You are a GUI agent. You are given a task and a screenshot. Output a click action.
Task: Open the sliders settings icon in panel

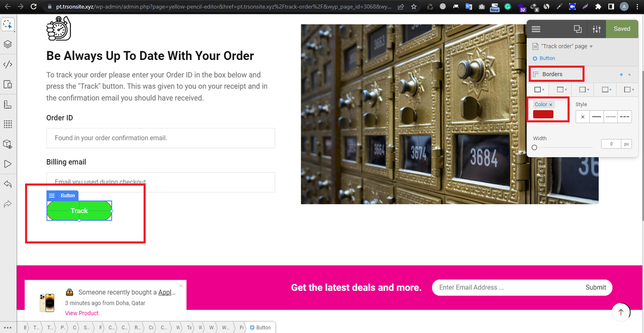[596, 29]
